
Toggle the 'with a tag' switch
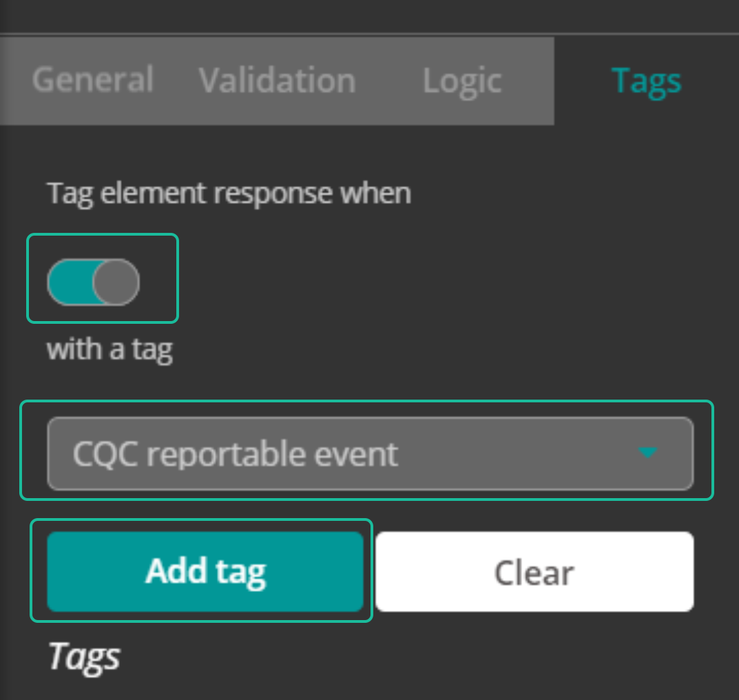click(93, 282)
